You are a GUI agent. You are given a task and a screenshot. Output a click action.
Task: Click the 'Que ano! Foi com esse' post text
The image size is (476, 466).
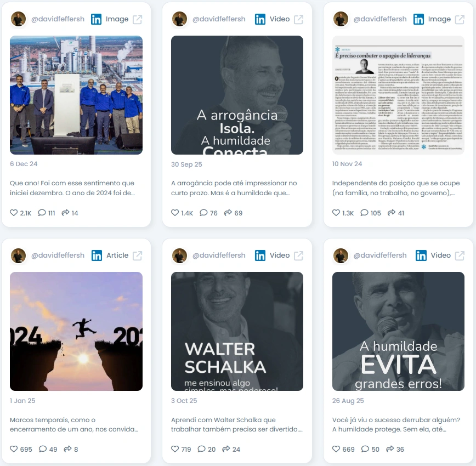tap(72, 188)
